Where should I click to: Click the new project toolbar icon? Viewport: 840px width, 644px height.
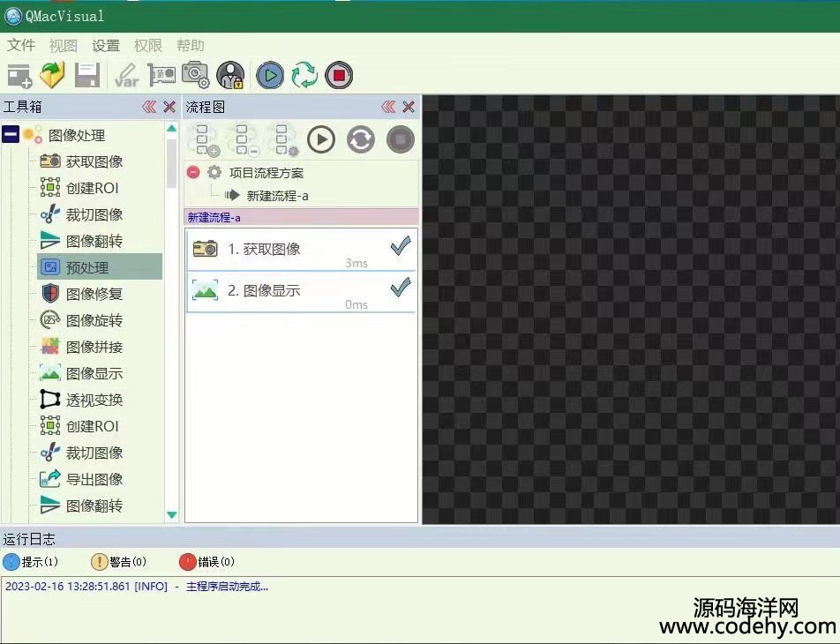pos(19,76)
